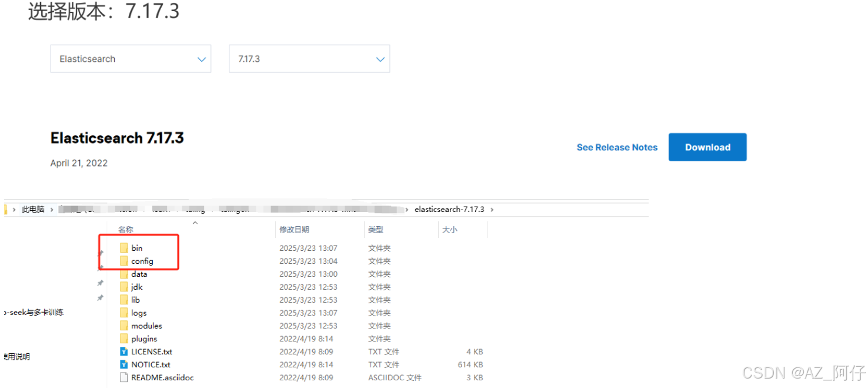Select the NOTICE.txt file name
The width and height of the screenshot is (868, 388).
pos(151,364)
